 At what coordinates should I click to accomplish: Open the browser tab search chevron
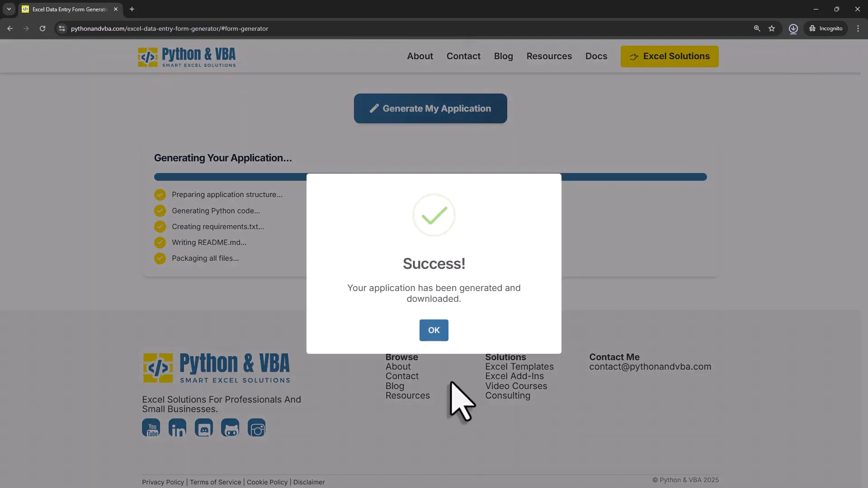point(9,9)
